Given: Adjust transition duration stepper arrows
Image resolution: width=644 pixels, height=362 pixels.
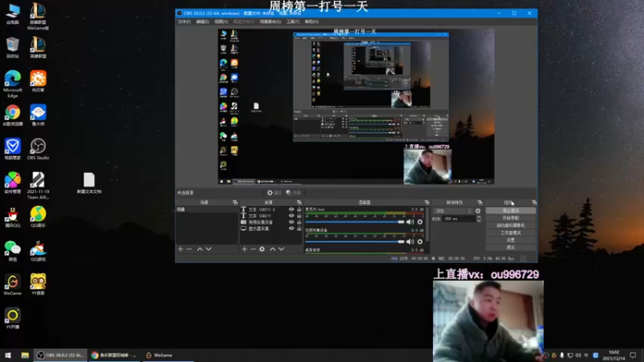Looking at the screenshot, I should tap(478, 219).
